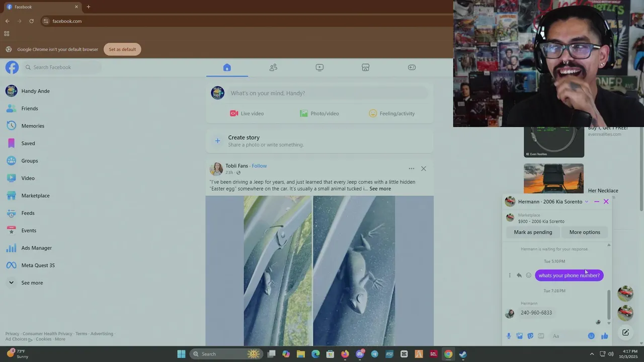Viewport: 644px width, 362px height.
Task: Start a Live video post
Action: click(x=247, y=114)
